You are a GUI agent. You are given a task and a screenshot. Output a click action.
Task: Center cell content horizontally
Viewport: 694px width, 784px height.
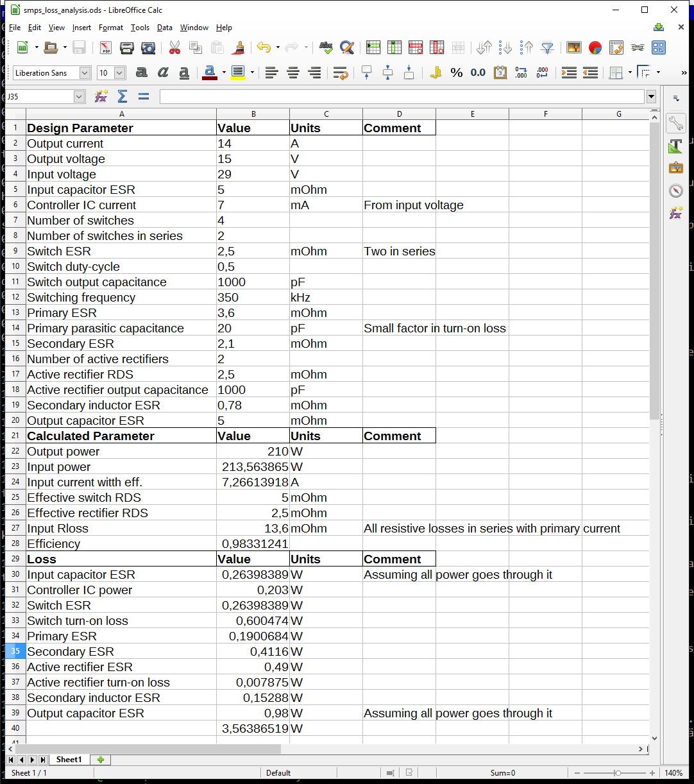tap(293, 73)
